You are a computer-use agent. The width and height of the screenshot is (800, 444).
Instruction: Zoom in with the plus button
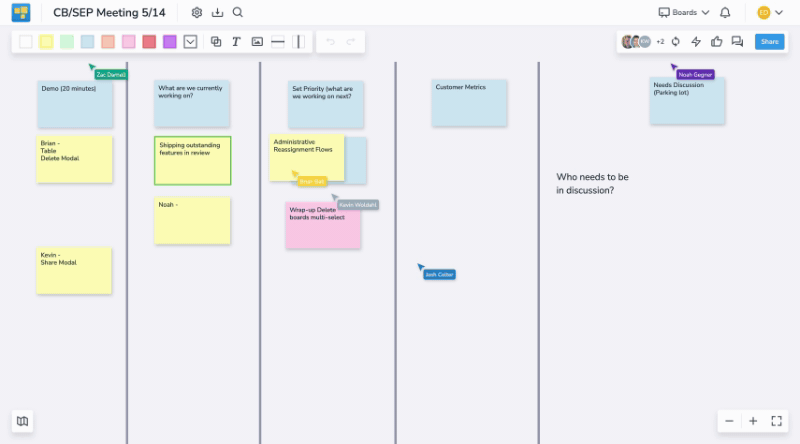[753, 421]
